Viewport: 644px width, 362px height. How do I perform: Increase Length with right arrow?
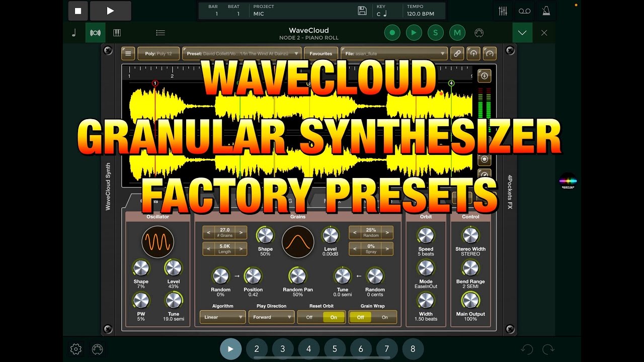(241, 249)
